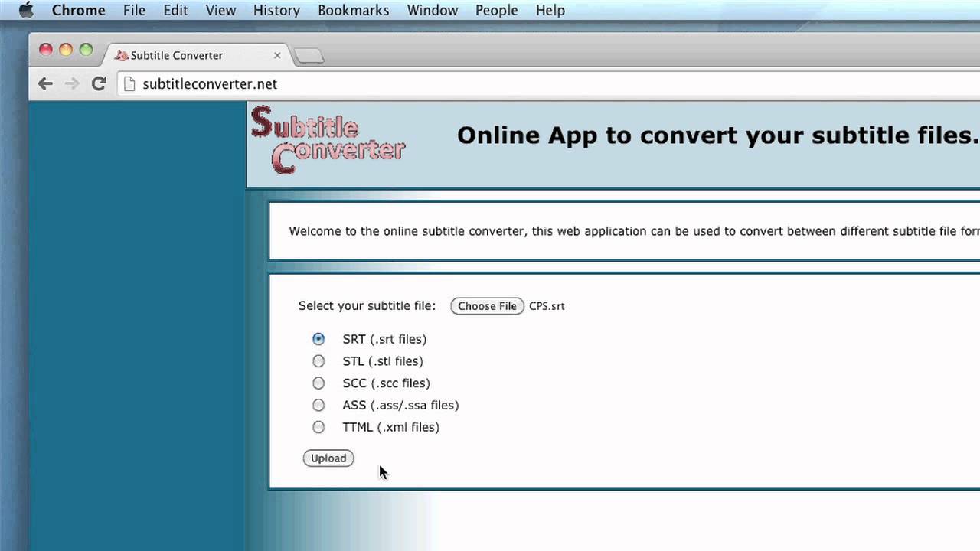
Task: Click the 'Select your subtitle file:' label
Action: tap(367, 305)
